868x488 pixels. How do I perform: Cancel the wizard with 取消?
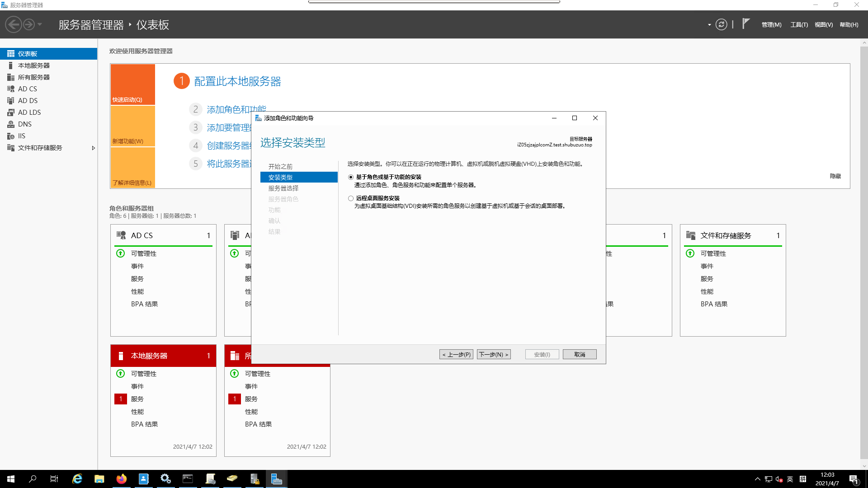[x=580, y=354]
